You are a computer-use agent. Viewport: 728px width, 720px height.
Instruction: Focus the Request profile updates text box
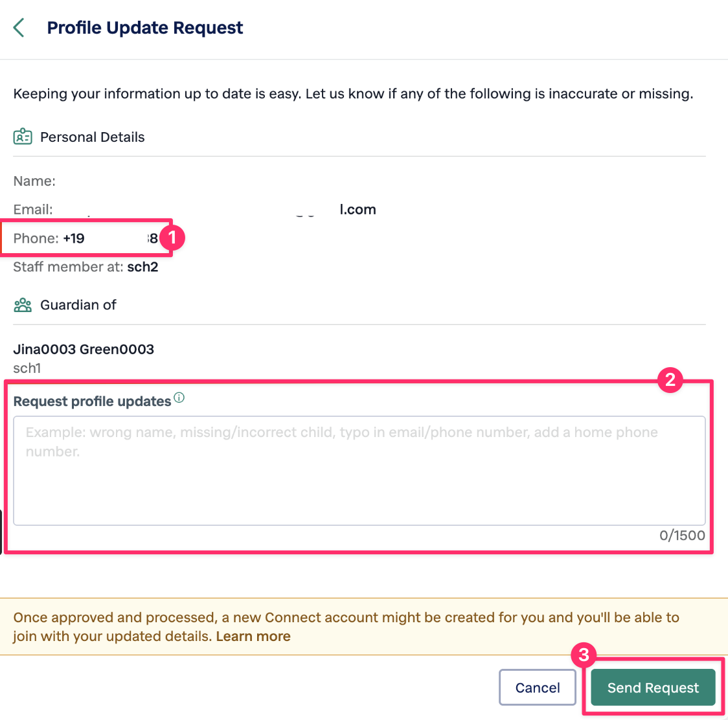(x=359, y=471)
